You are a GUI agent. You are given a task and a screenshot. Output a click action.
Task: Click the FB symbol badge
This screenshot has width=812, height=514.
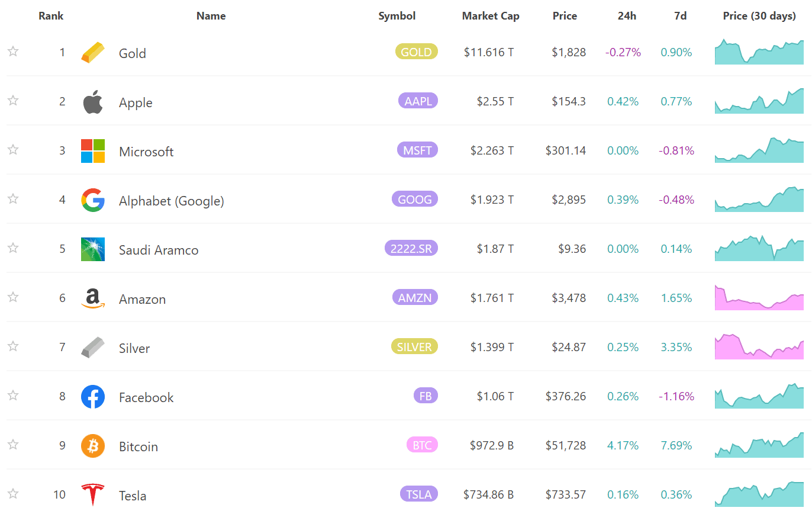(x=426, y=396)
